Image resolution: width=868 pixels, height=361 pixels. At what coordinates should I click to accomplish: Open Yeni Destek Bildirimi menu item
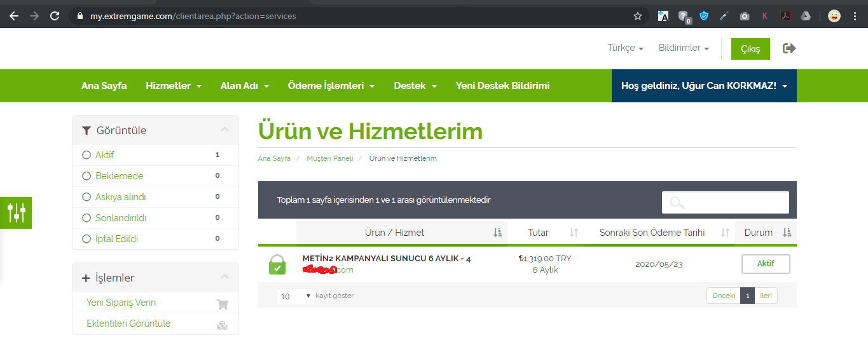point(502,86)
